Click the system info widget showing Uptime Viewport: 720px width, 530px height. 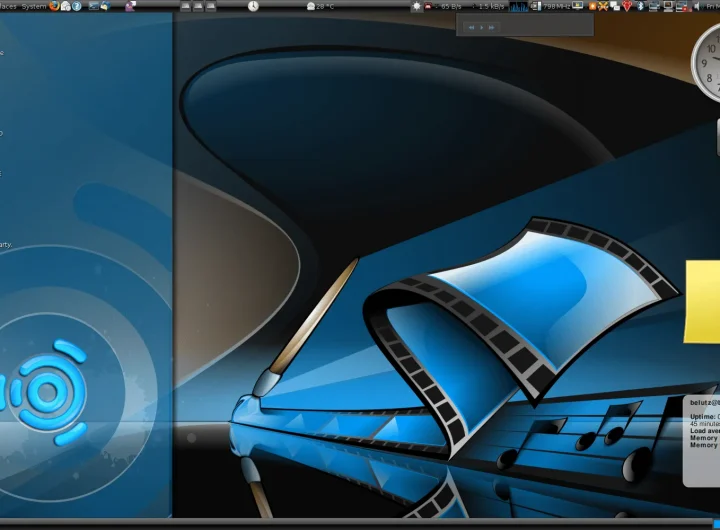click(702, 440)
